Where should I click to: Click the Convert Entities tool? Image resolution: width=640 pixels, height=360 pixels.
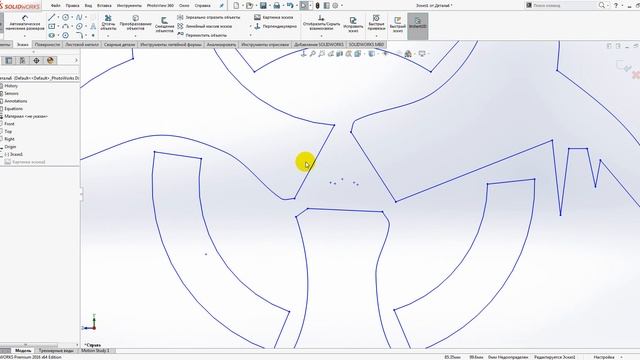point(136,23)
